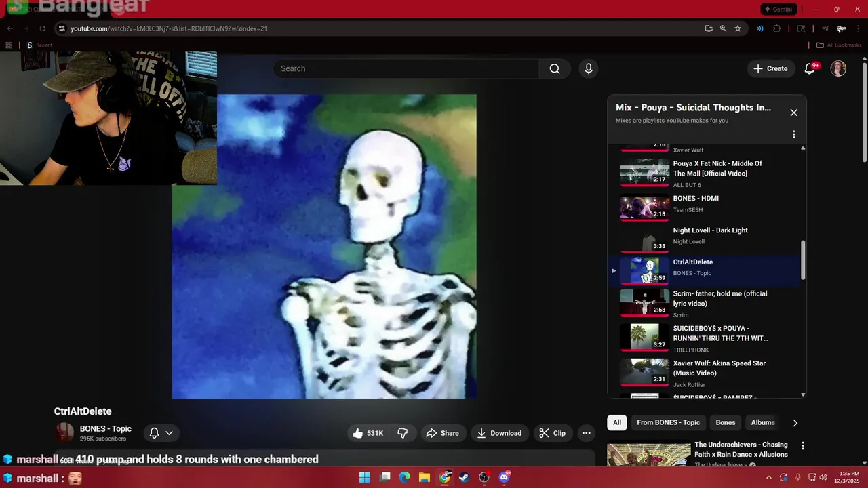Open Windows Start menu
The image size is (868, 488).
click(364, 477)
